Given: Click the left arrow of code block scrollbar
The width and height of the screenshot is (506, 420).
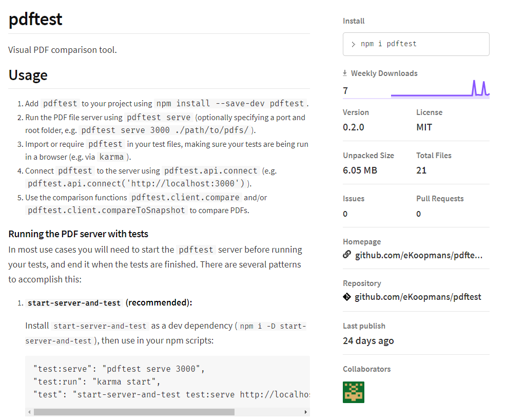Looking at the screenshot, I should point(29,412).
